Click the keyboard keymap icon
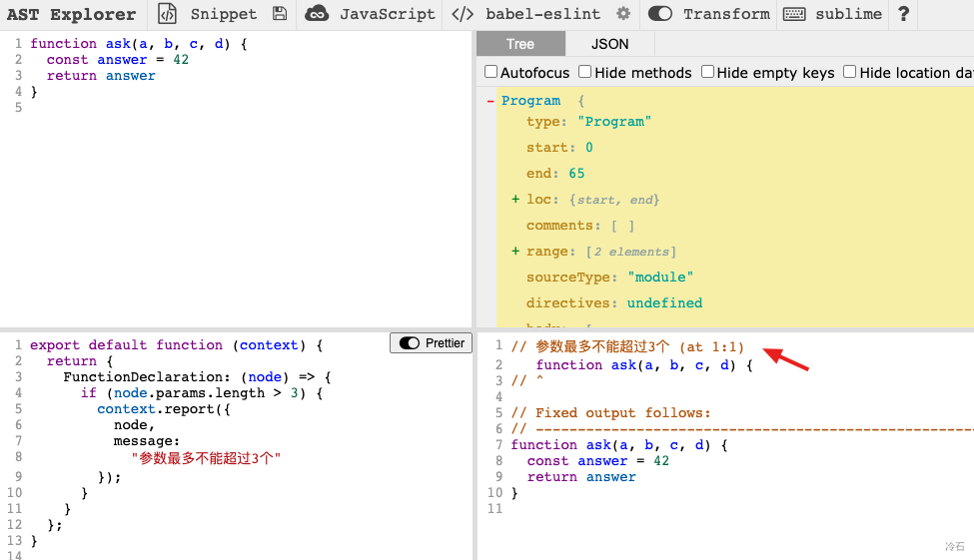 pos(794,14)
